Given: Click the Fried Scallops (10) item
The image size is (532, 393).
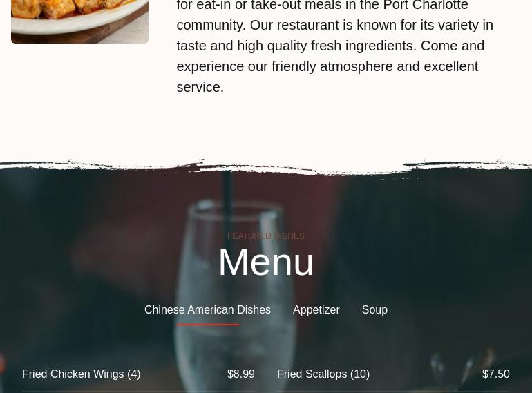Looking at the screenshot, I should tap(323, 374).
